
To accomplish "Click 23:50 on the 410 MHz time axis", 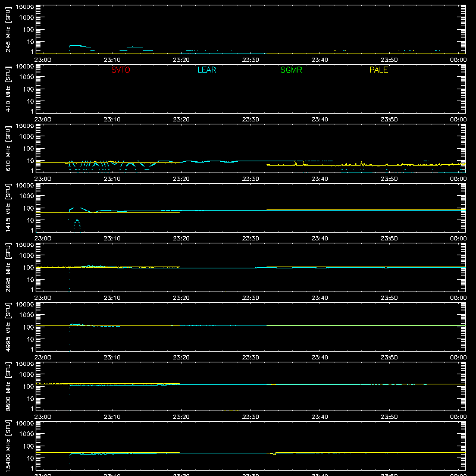I will pos(389,120).
